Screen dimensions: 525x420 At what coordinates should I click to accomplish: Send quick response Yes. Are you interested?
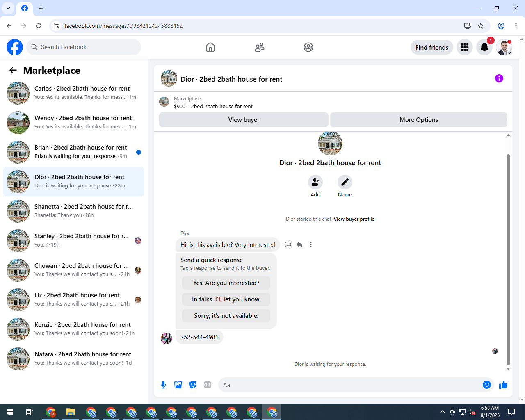[x=226, y=283]
